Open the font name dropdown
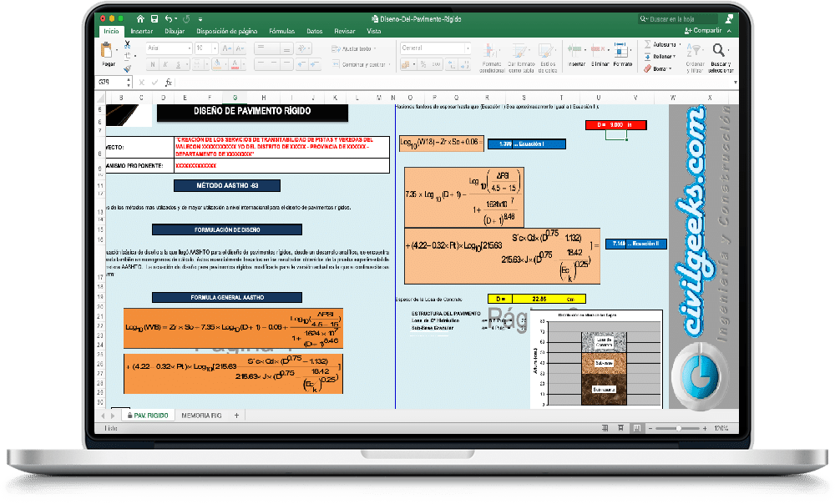 click(x=189, y=48)
